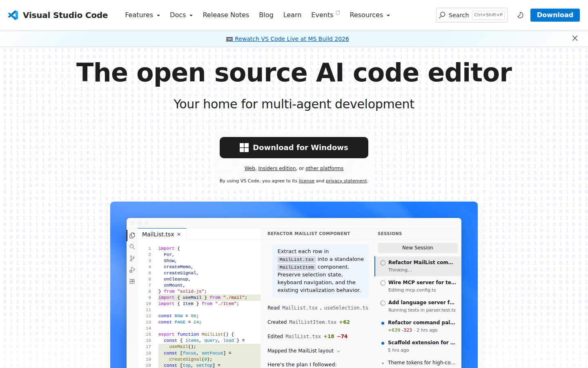
Task: Start a New Session in the Sessions panel
Action: [418, 248]
